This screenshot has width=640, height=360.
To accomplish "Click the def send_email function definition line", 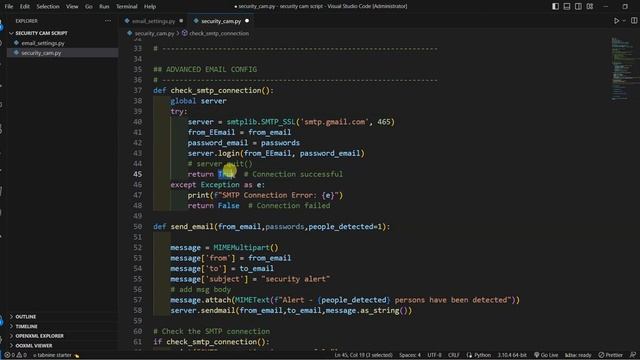I will [271, 227].
